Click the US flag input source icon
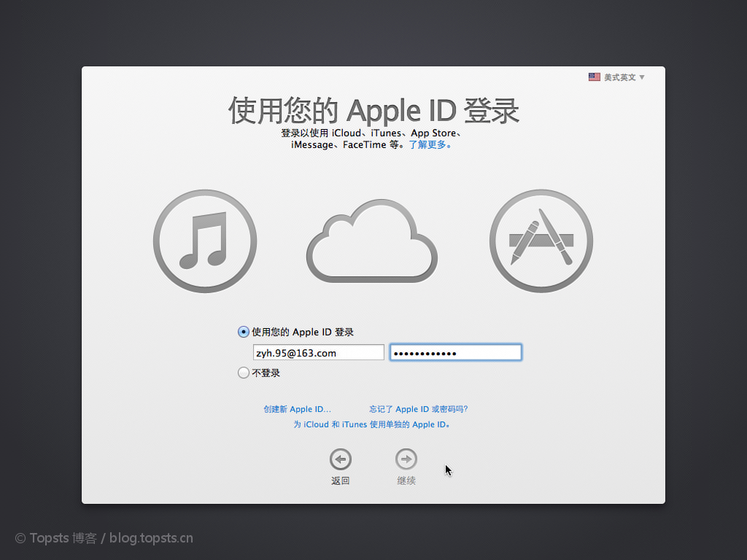Screen dimensions: 747x560 tap(594, 77)
